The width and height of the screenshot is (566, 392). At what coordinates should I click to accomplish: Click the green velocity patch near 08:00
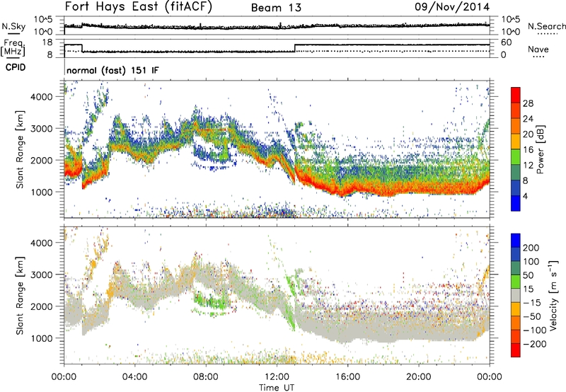211,301
